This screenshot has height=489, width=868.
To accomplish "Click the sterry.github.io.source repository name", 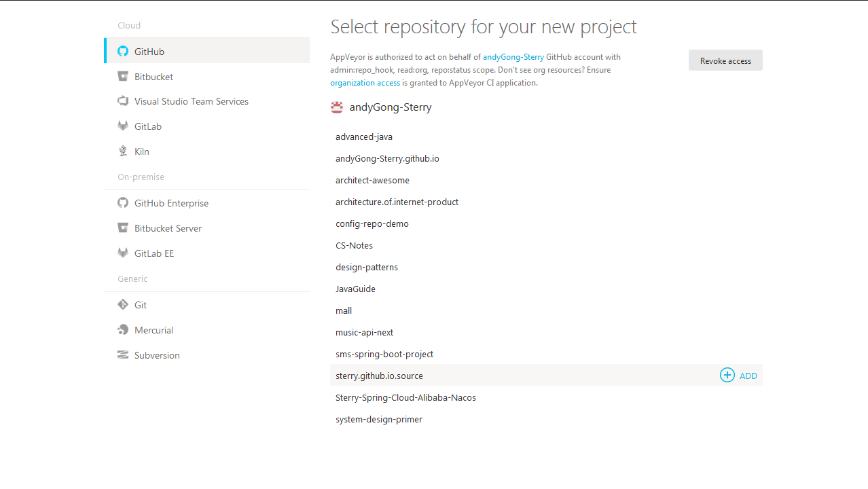I will point(379,376).
